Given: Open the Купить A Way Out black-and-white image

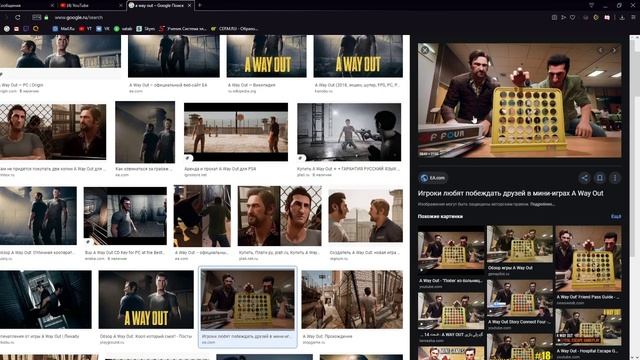Looking at the screenshot, I should coord(349,132).
